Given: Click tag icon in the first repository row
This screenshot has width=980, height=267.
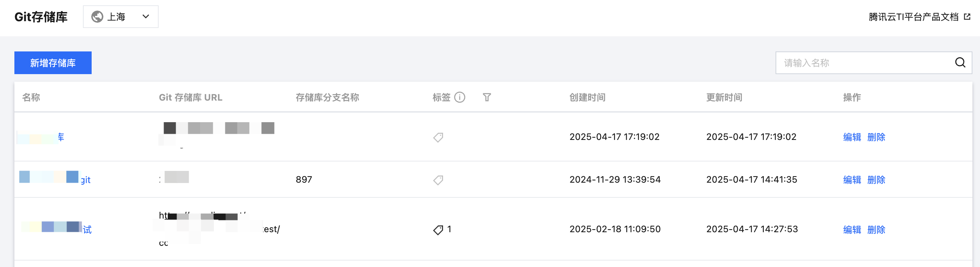Looking at the screenshot, I should pyautogui.click(x=438, y=137).
